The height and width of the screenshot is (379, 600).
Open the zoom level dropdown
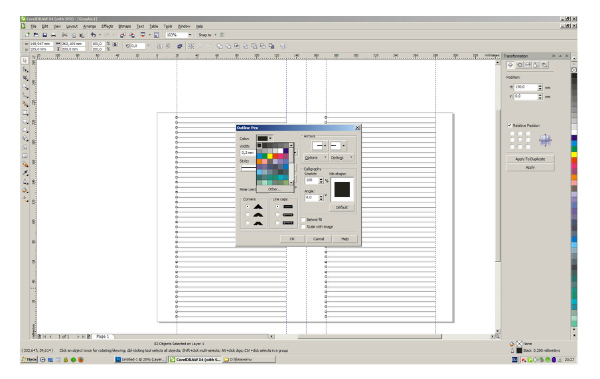190,35
